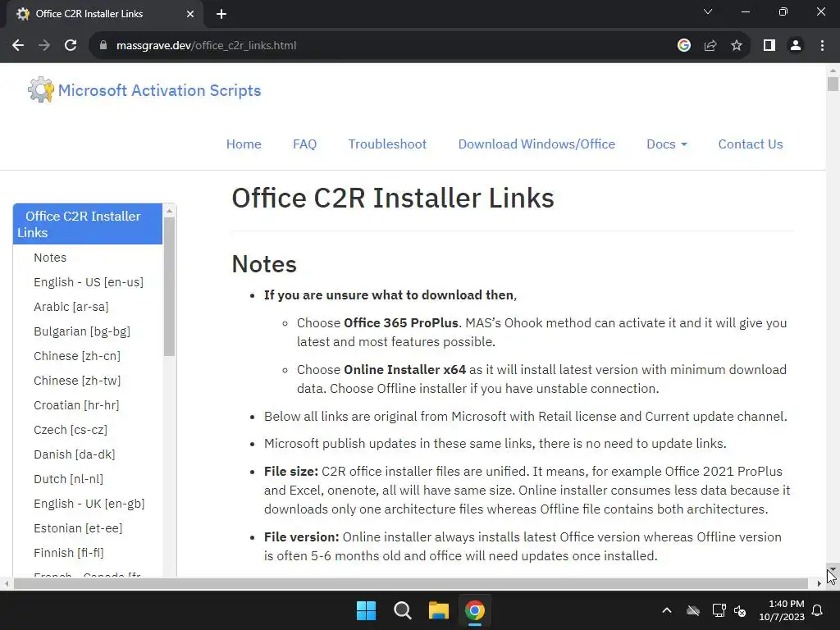The width and height of the screenshot is (840, 630).
Task: Open the browser side panel icon
Action: click(x=769, y=46)
